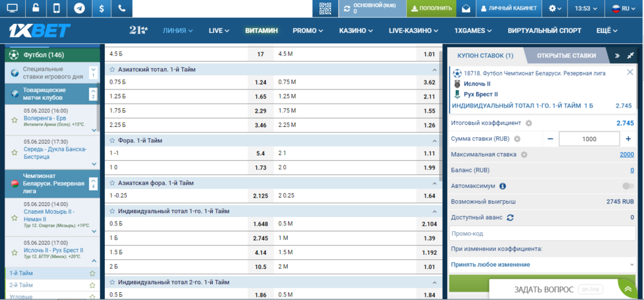Open the desktop app monitor icon
The image size is (644, 300).
click(x=13, y=8)
